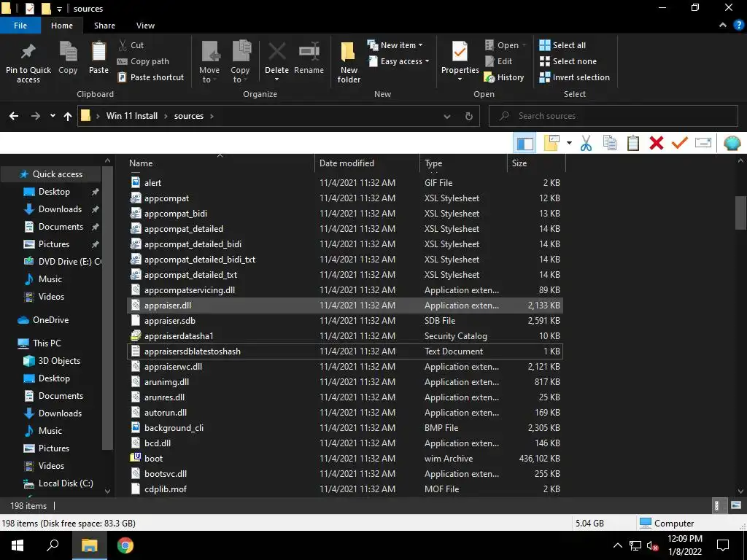Open the File menu tab
Image resolution: width=747 pixels, height=560 pixels.
(x=20, y=26)
